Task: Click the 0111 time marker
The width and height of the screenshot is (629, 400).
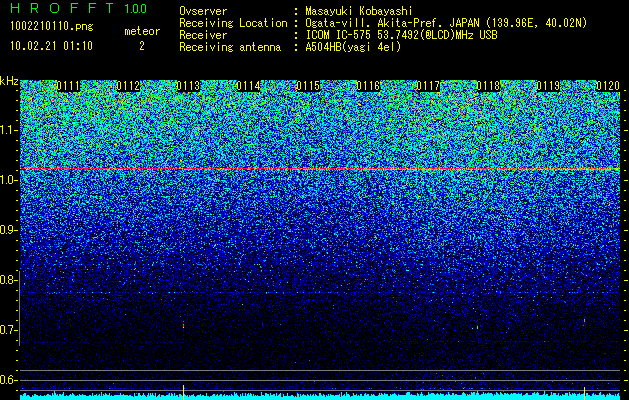Action: (68, 86)
